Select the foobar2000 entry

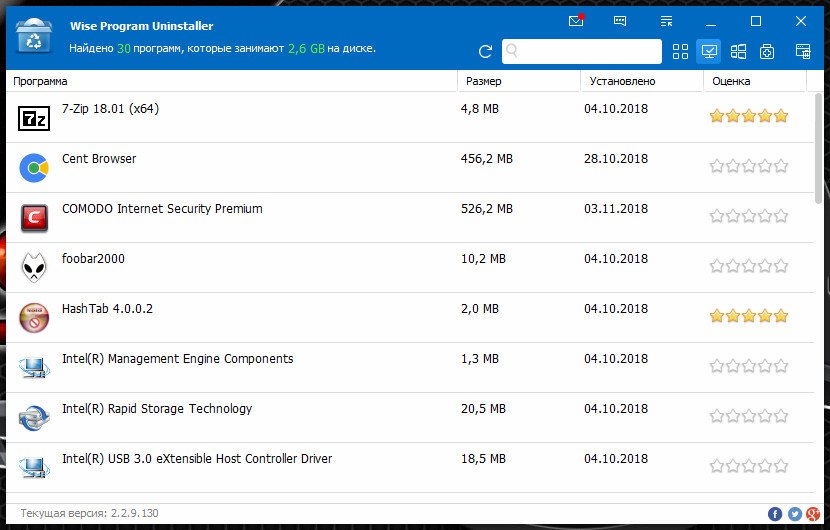point(410,267)
